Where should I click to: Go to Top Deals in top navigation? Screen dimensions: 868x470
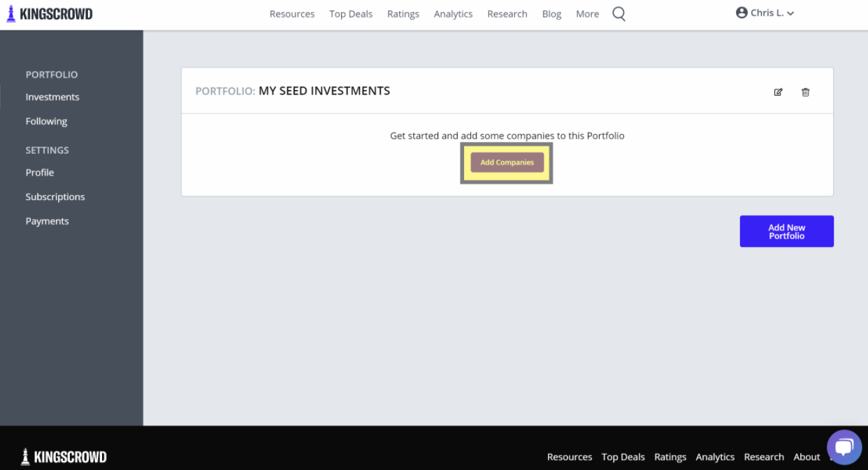click(351, 14)
